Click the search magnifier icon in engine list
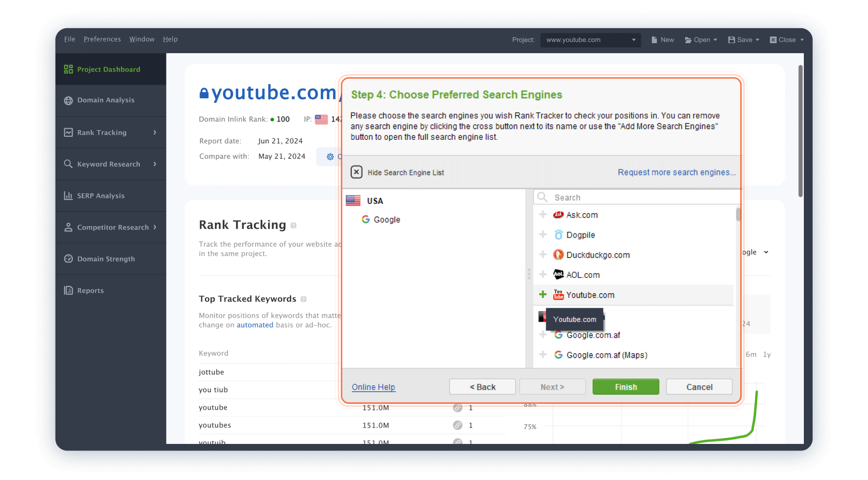This screenshot has width=868, height=480. click(542, 197)
